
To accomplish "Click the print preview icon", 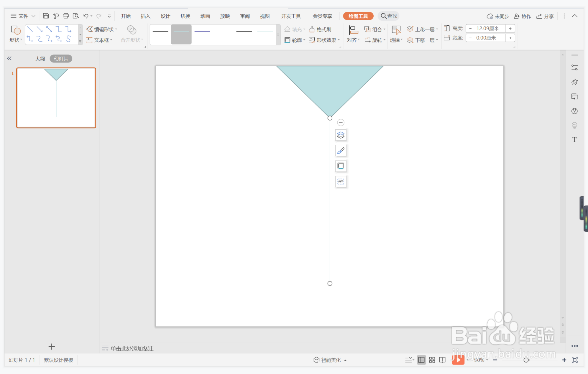I will 76,16.
